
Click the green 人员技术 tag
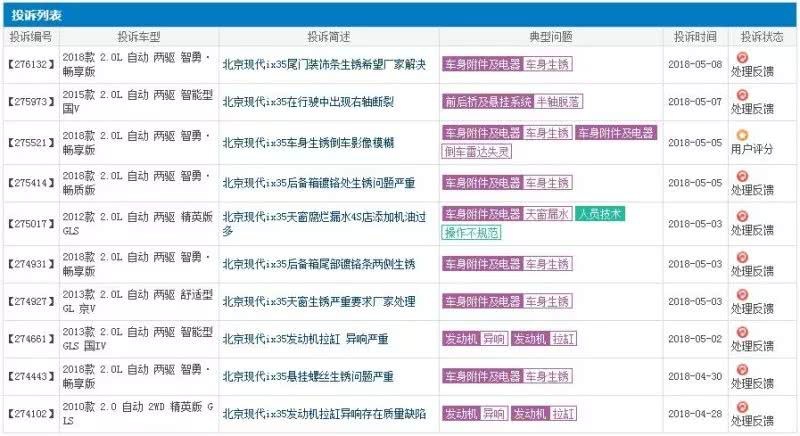600,214
